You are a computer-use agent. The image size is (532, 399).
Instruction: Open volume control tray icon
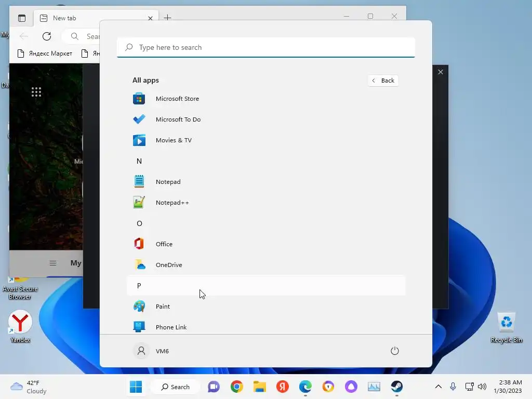click(x=482, y=387)
